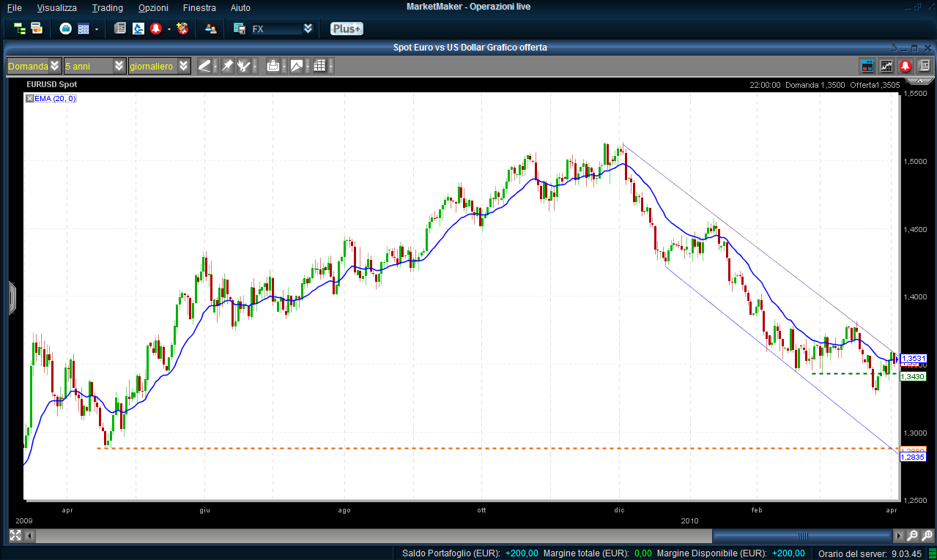Zoom out the chart with magnifier
937x560 pixels.
(913, 536)
